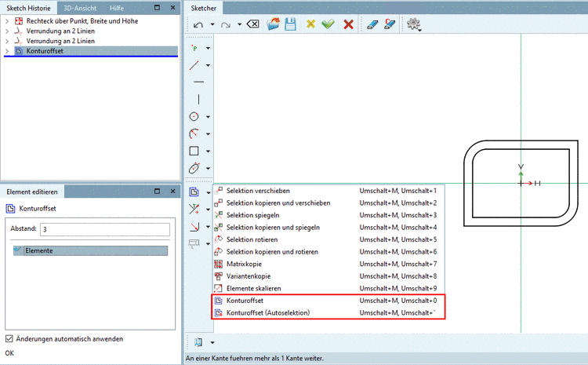Open Circle tool dropdown arrow
The image size is (588, 365).
pyautogui.click(x=208, y=117)
